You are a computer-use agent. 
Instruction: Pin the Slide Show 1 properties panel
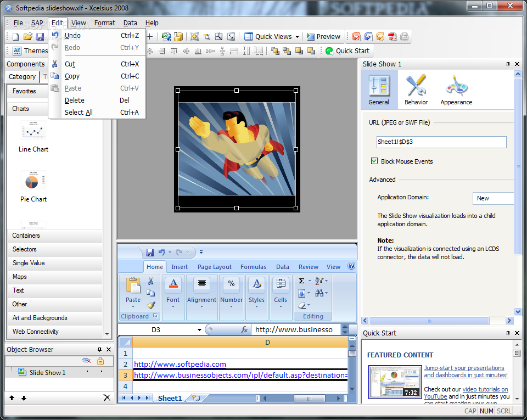point(508,64)
